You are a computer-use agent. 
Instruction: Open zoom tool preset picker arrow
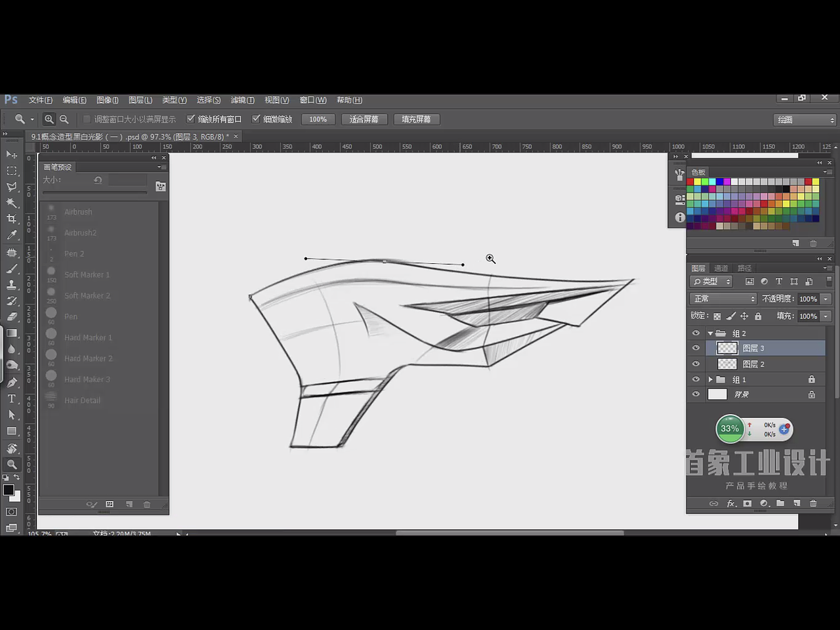click(x=32, y=119)
